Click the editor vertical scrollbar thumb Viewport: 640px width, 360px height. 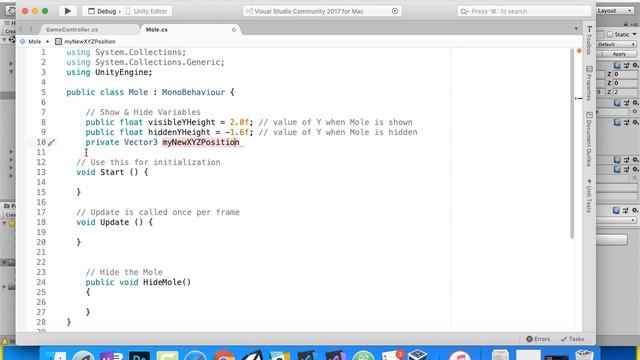[x=572, y=144]
